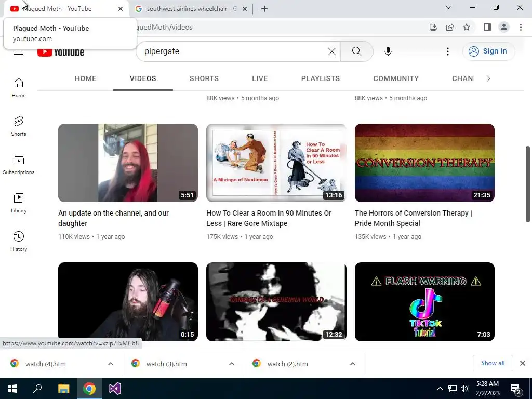This screenshot has height=399, width=532.
Task: Open the PLAYLISTS channel tab
Action: click(x=320, y=78)
